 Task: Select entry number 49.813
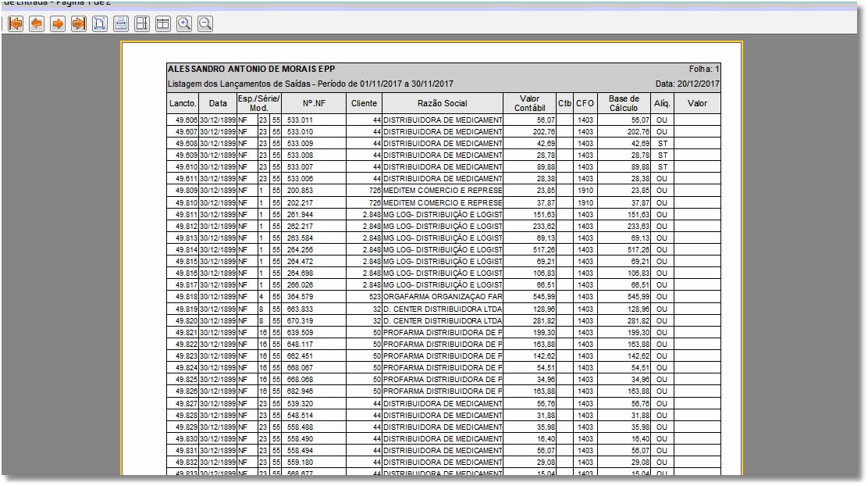[186, 238]
